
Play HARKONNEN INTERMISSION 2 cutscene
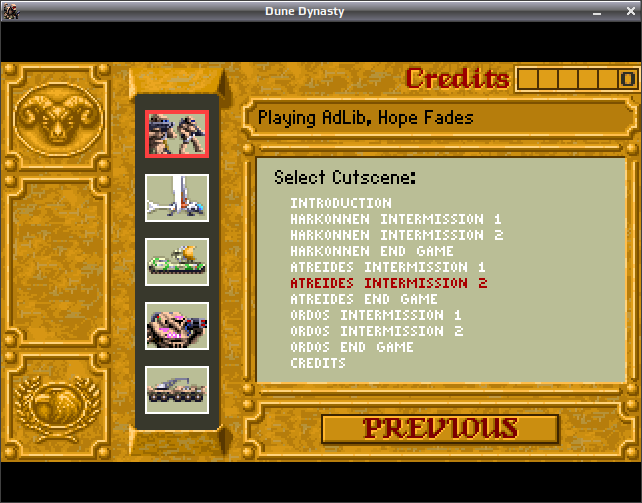[x=396, y=235]
